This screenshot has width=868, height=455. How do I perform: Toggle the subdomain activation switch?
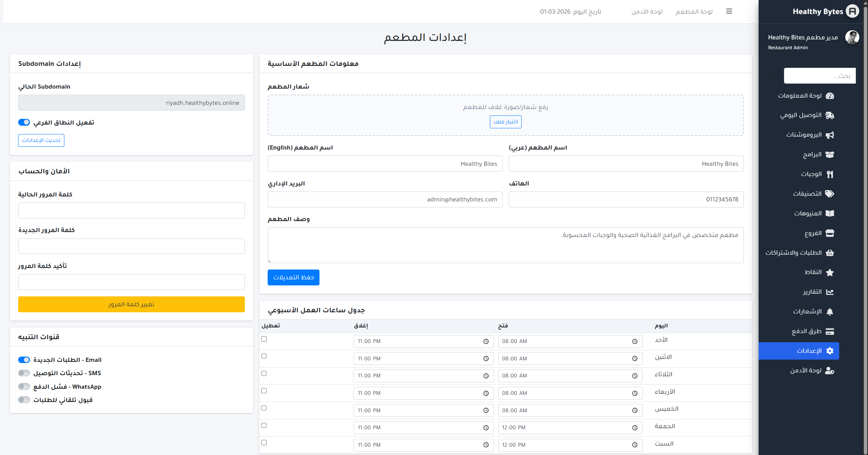[24, 122]
